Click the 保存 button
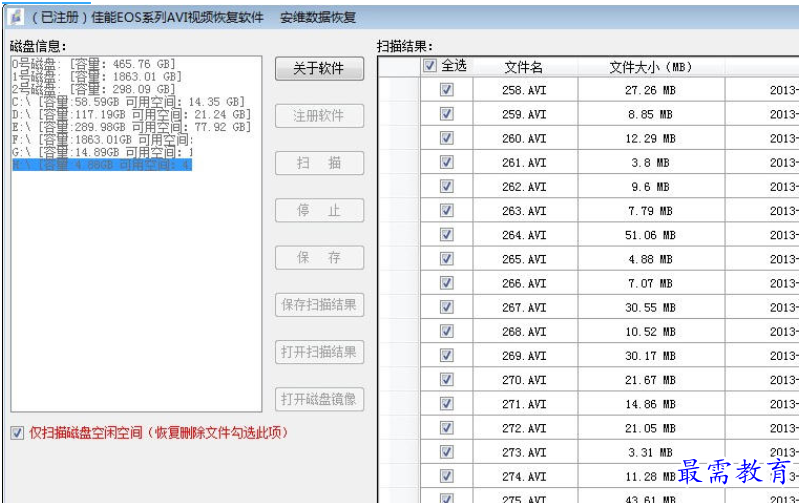The height and width of the screenshot is (503, 799). point(319,257)
